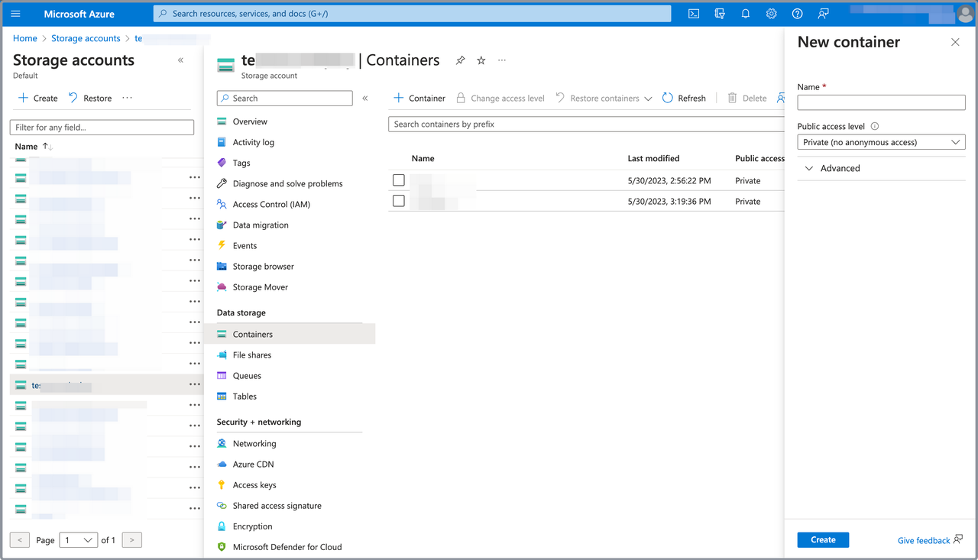Screen dimensions: 978x560
Task: Expand the Advanced section
Action: [x=832, y=168]
